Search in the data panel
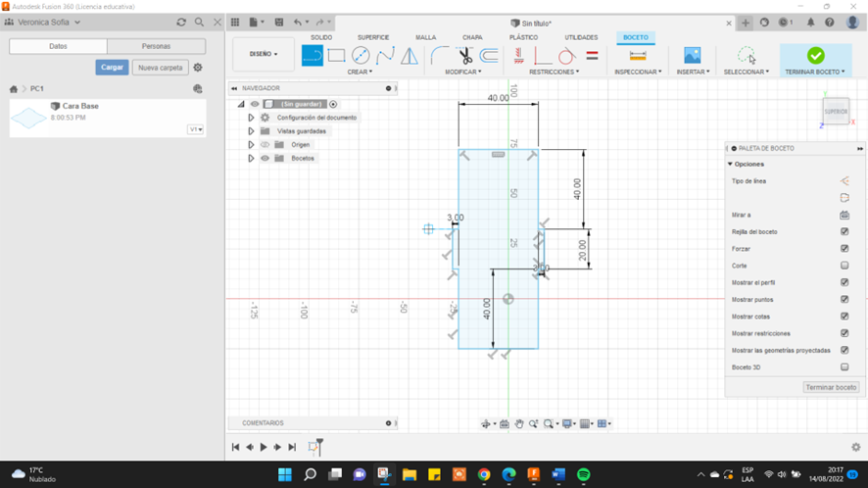Screen dimensions: 868x488 [x=199, y=23]
